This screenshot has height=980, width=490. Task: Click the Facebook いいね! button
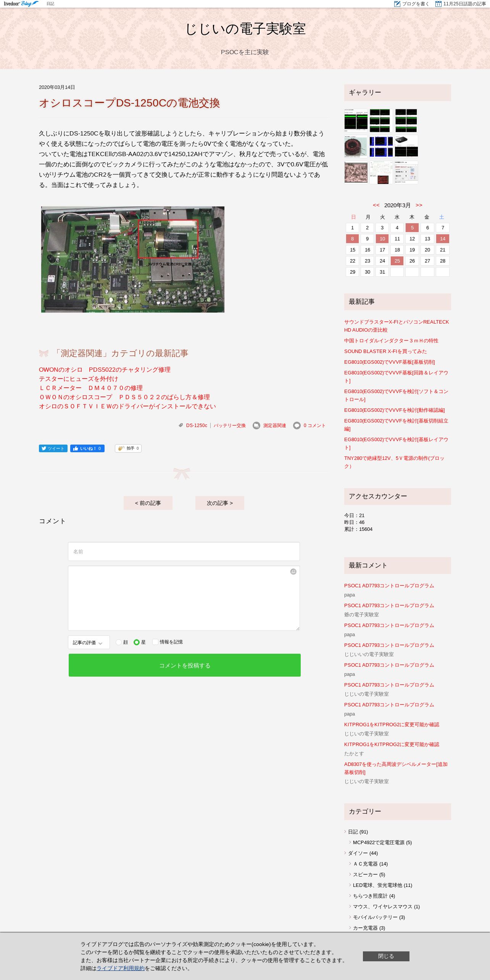(x=87, y=448)
